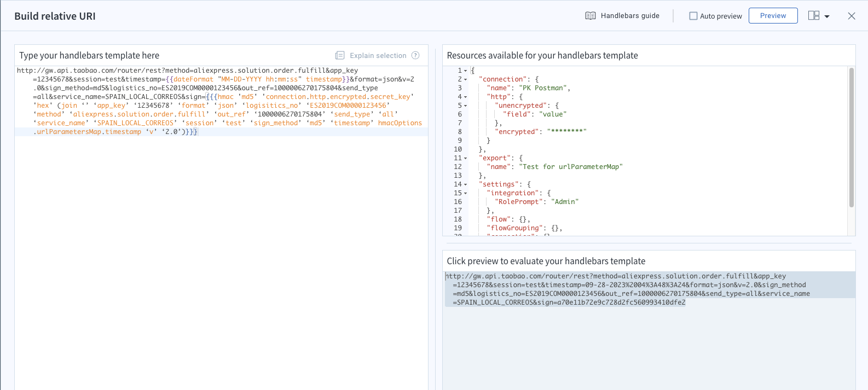
Task: Close the Build relative URI dialog
Action: click(852, 16)
